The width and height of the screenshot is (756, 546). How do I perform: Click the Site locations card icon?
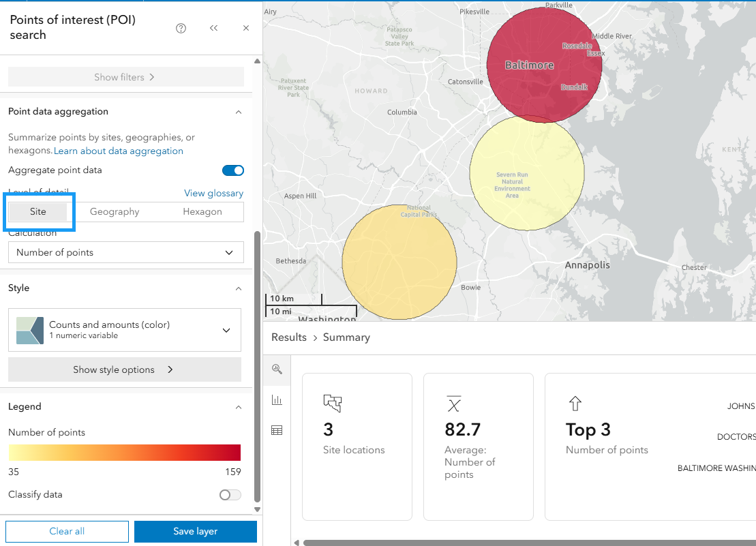pos(332,404)
